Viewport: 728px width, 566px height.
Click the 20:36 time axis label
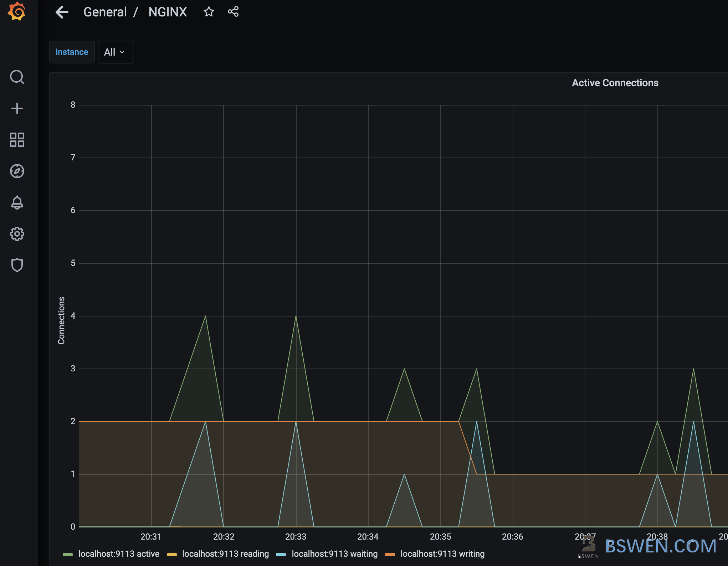(x=513, y=537)
